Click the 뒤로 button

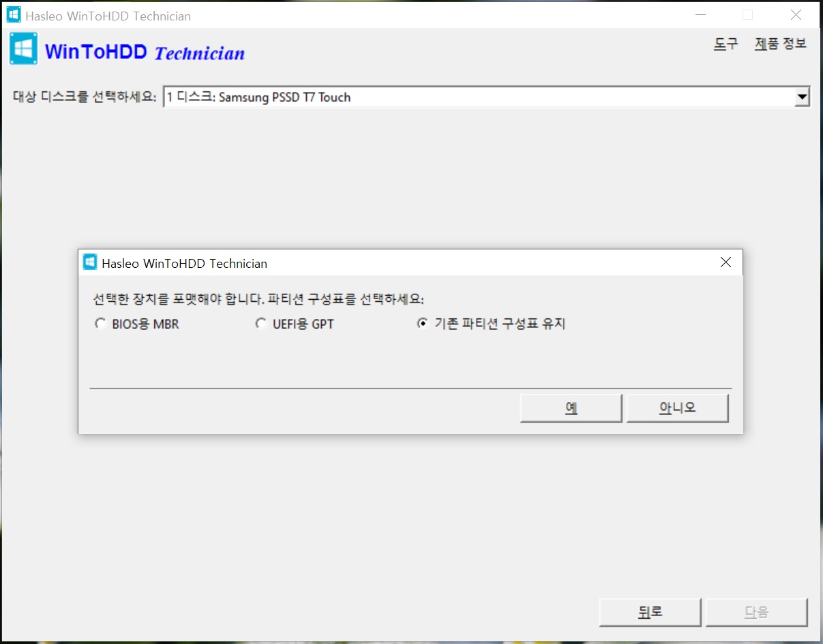650,612
